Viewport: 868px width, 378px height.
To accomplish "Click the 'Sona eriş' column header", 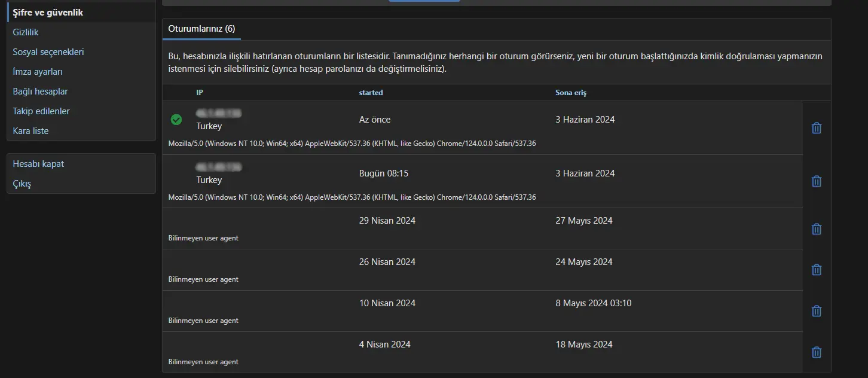I will tap(571, 93).
